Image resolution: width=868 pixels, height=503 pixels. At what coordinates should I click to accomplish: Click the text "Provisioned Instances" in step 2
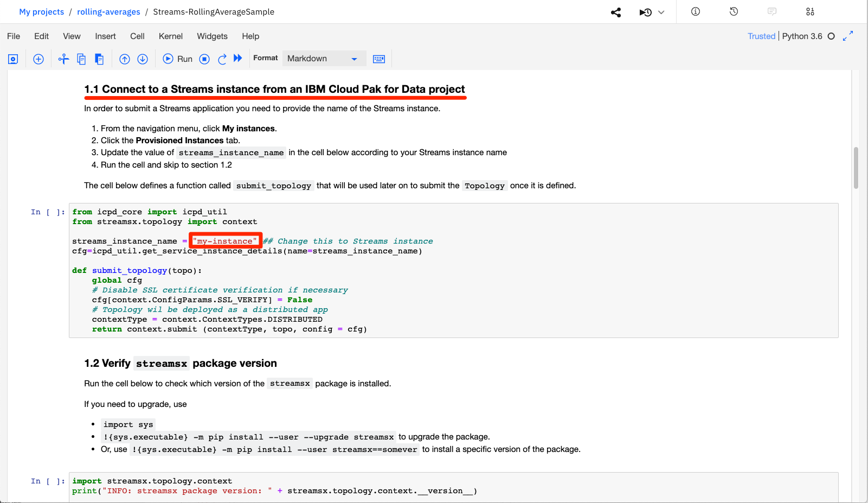[179, 141]
